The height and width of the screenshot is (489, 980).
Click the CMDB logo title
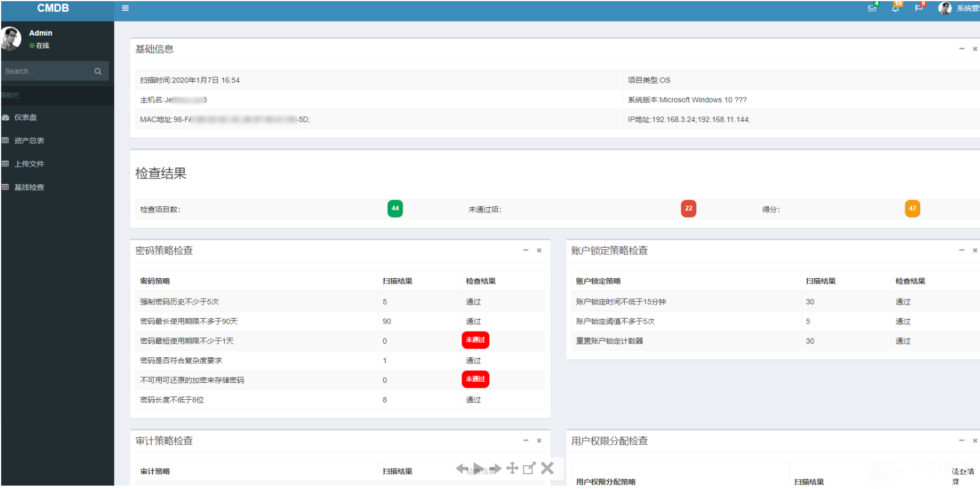point(53,9)
